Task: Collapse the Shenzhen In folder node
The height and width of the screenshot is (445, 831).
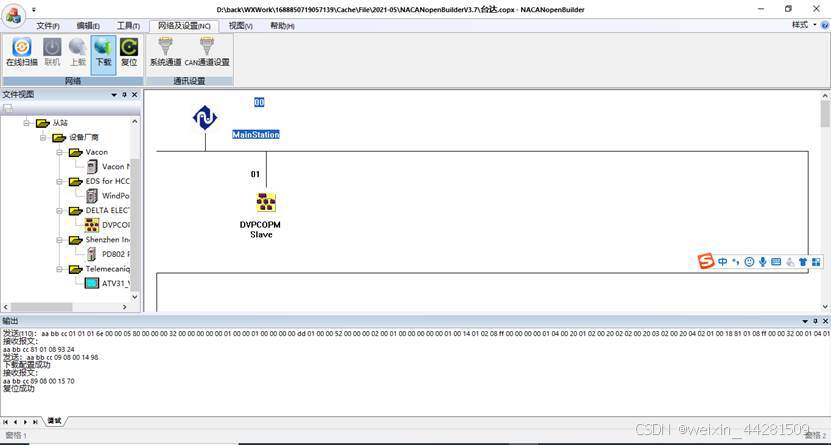Action: tap(60, 239)
